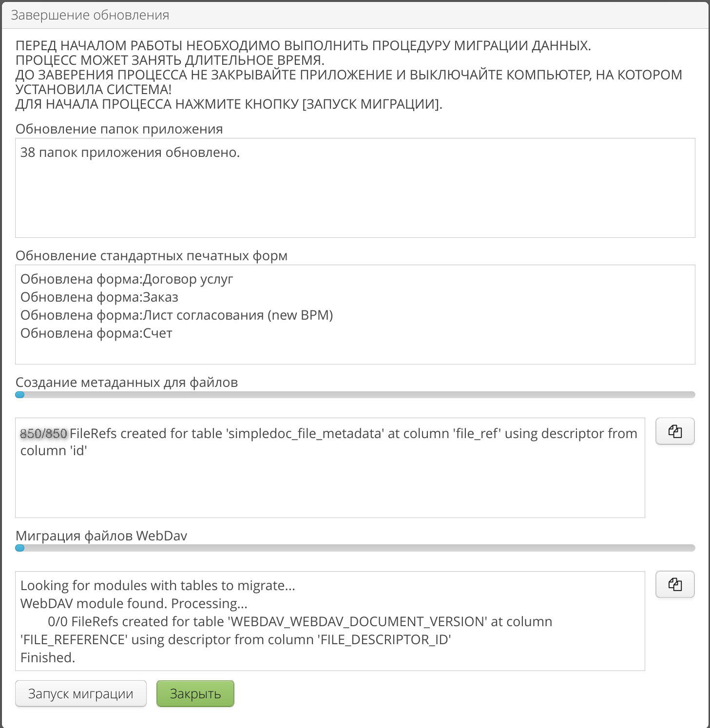Viewport: 710px width, 728px height.
Task: Close the dialog with Закрыть
Action: [x=195, y=693]
